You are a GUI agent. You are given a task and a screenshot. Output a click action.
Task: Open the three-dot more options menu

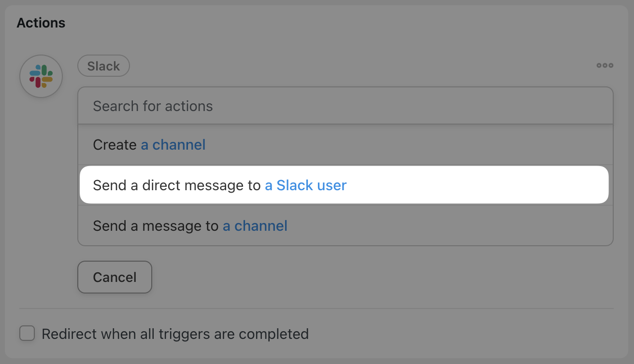(605, 66)
